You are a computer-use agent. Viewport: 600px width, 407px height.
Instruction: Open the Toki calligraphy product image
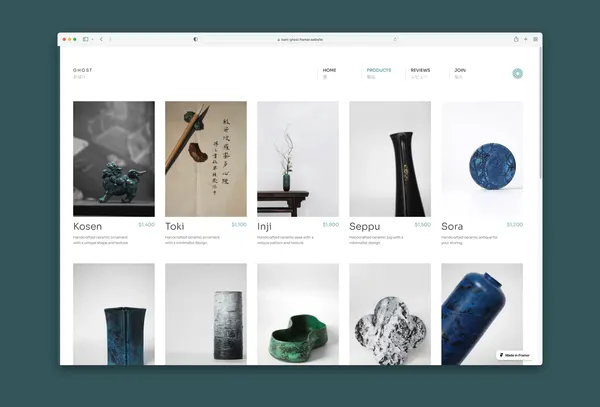(206, 159)
